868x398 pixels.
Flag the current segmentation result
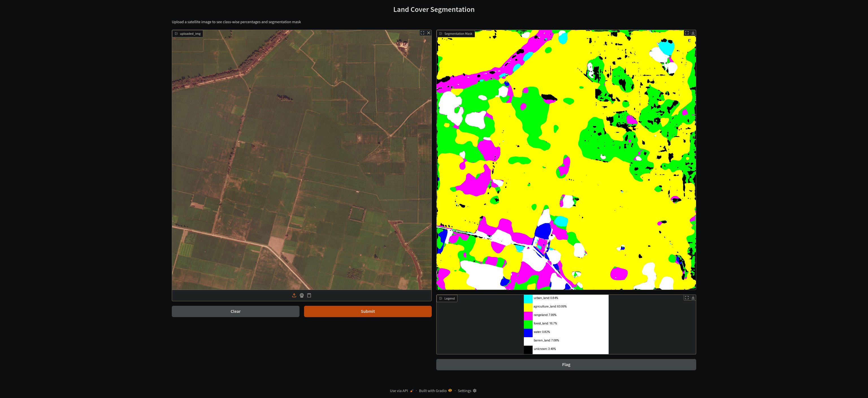point(566,365)
